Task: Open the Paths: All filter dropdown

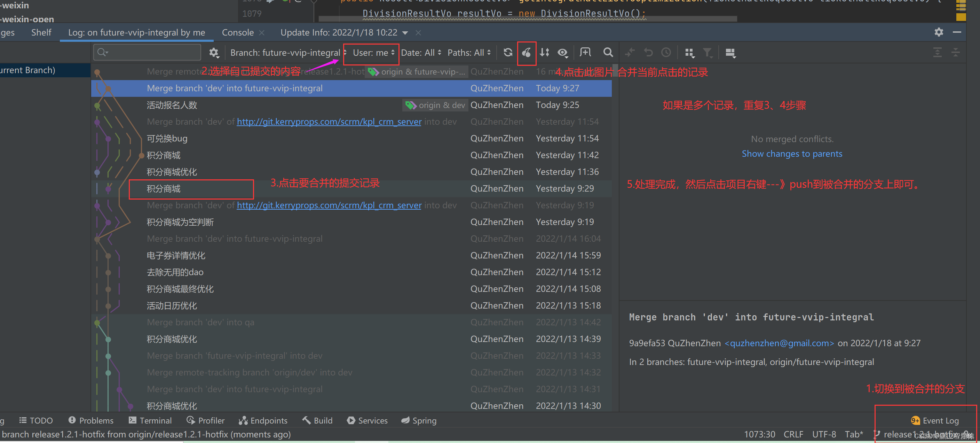Action: 469,53
